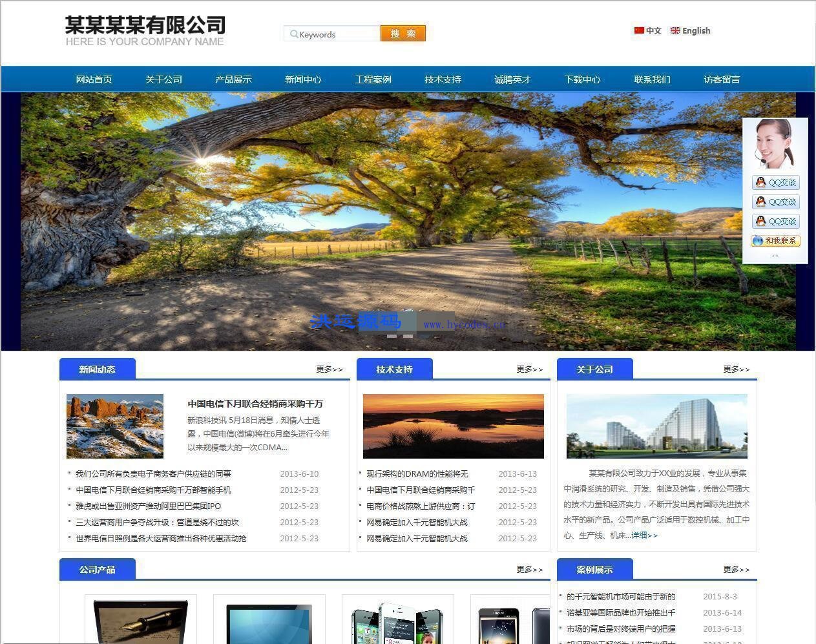Click the fountain pen laptop product image
Screen dimensions: 816x644
click(x=141, y=621)
